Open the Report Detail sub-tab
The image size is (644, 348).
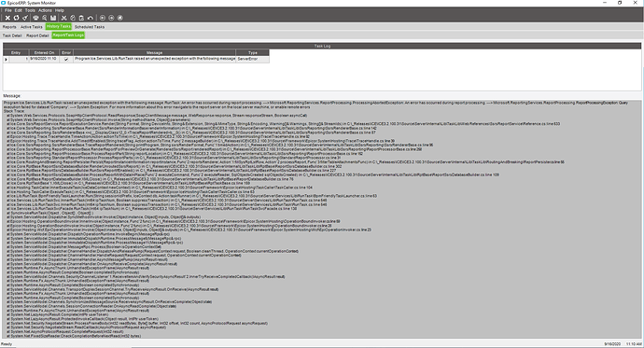pyautogui.click(x=37, y=35)
